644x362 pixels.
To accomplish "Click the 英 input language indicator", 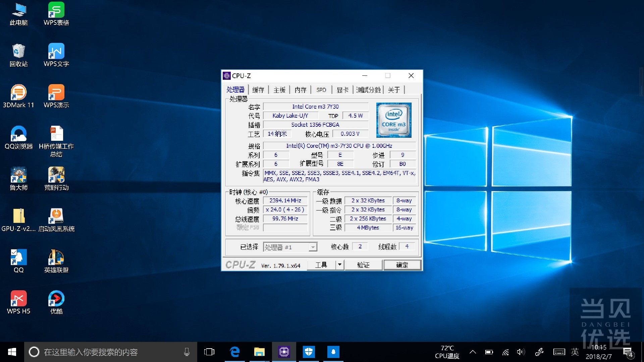I will click(575, 352).
